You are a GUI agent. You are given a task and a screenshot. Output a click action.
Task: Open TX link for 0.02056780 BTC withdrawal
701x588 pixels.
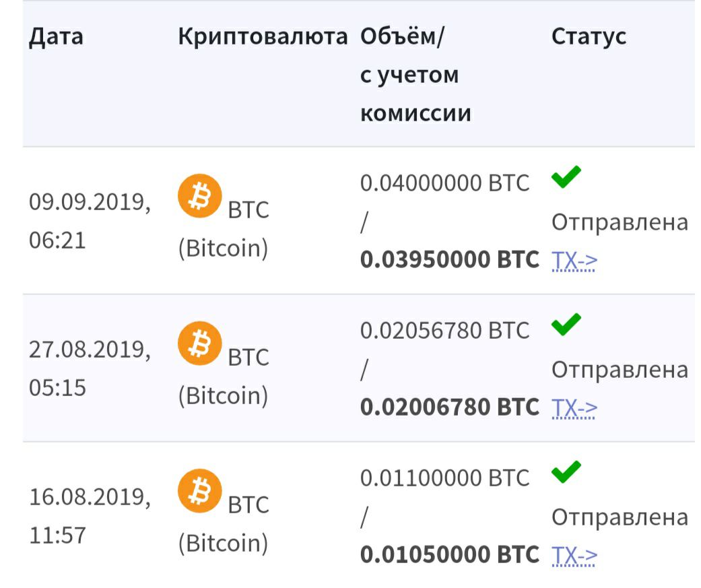pyautogui.click(x=574, y=408)
